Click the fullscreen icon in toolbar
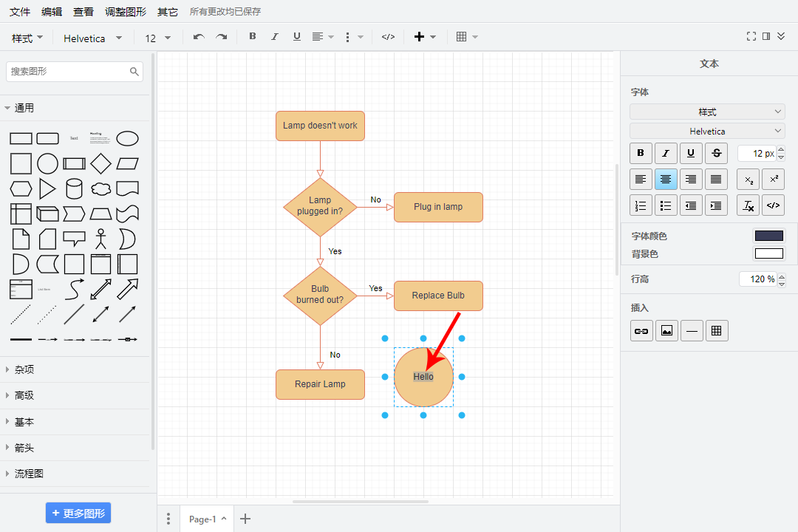Screen dimensions: 798x532 (751, 36)
